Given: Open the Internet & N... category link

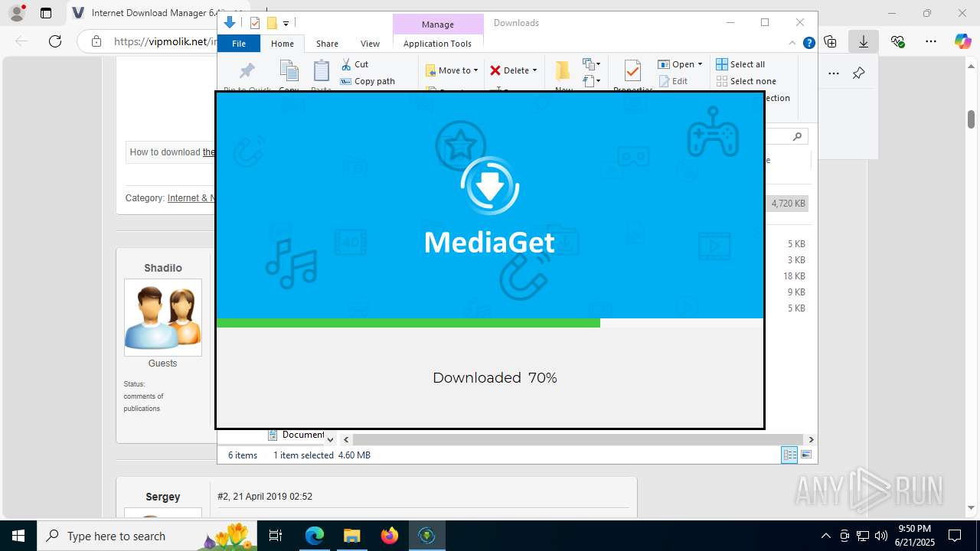Looking at the screenshot, I should pyautogui.click(x=192, y=197).
